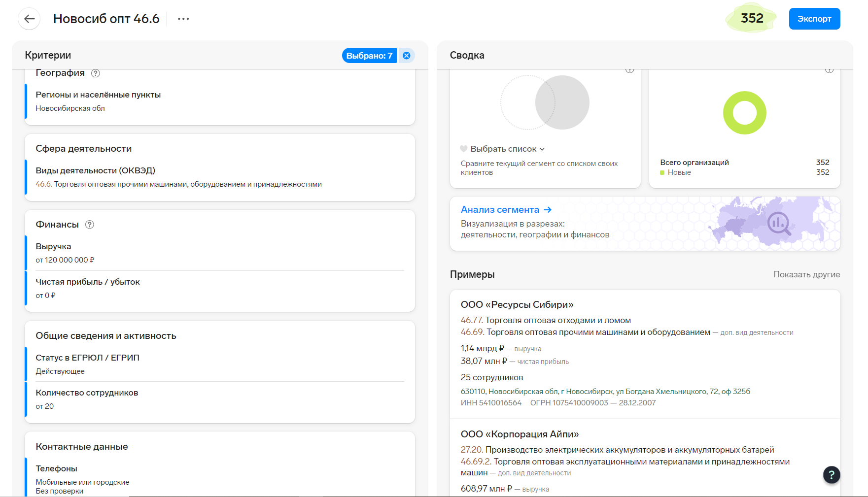This screenshot has width=868, height=497.
Task: Click the segment title Новосиб опт 46.6
Action: tap(106, 19)
